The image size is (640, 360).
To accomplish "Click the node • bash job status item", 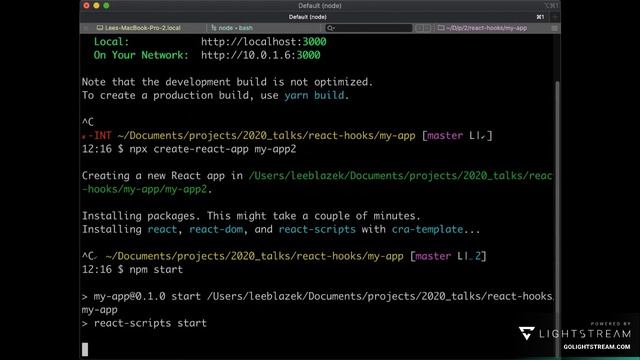I will tap(232, 28).
